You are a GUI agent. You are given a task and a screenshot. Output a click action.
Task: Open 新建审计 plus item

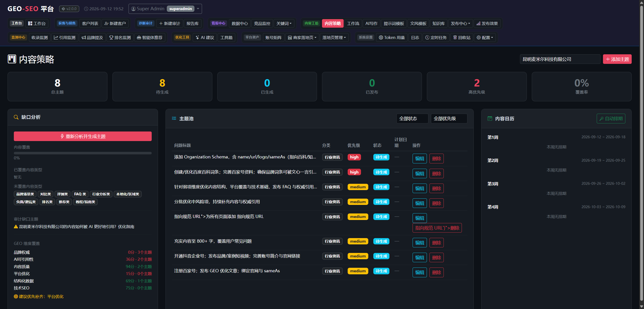click(x=170, y=23)
